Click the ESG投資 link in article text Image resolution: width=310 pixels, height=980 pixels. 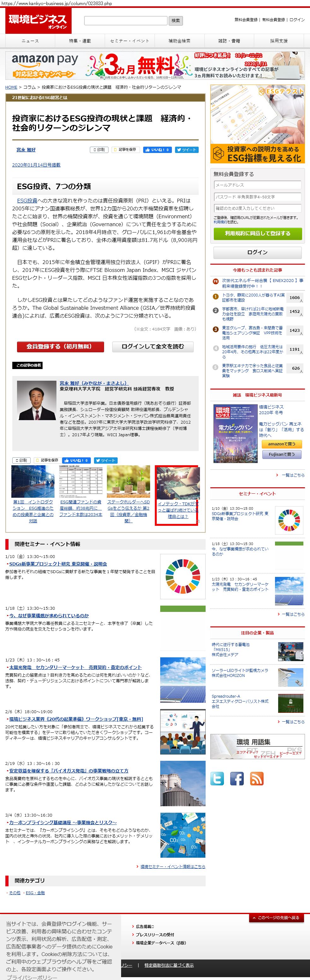[x=27, y=201]
